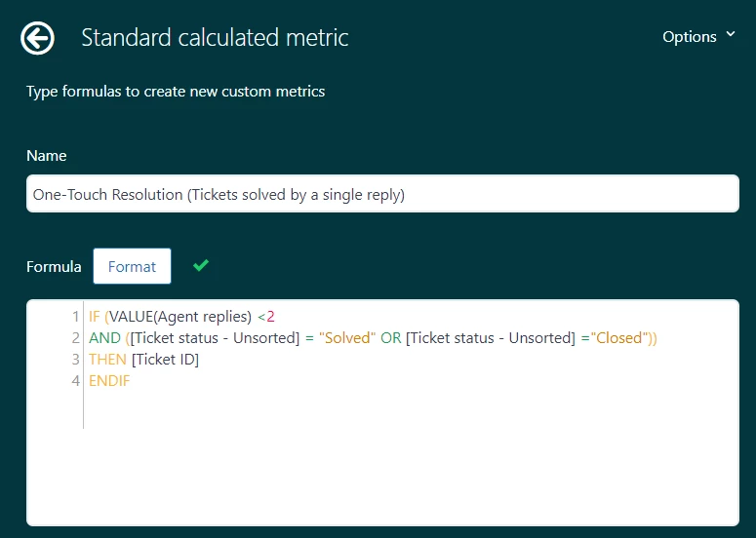Click line number 2 in editor gutter

pos(75,338)
